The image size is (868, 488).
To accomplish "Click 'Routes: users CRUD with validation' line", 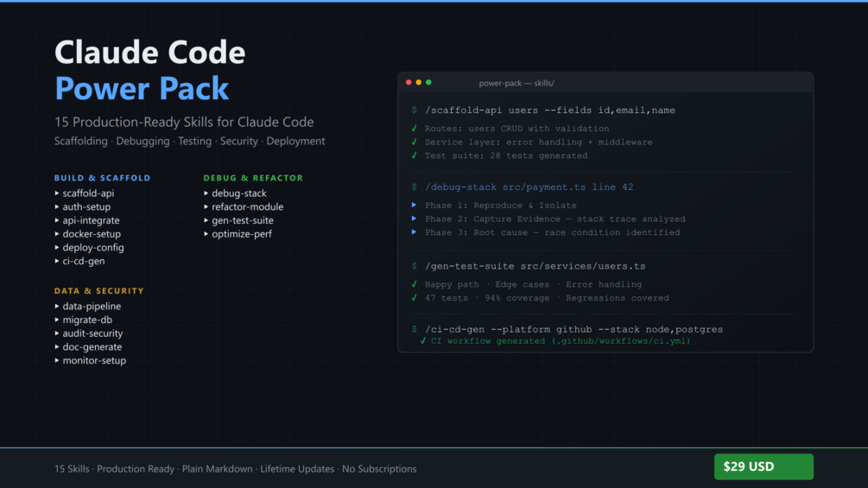I will point(517,129).
